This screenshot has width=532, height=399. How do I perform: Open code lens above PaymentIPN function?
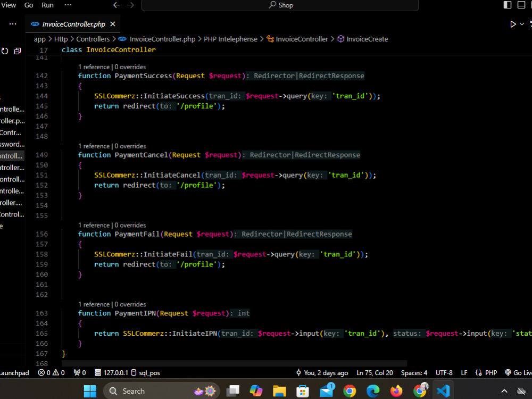(112, 304)
